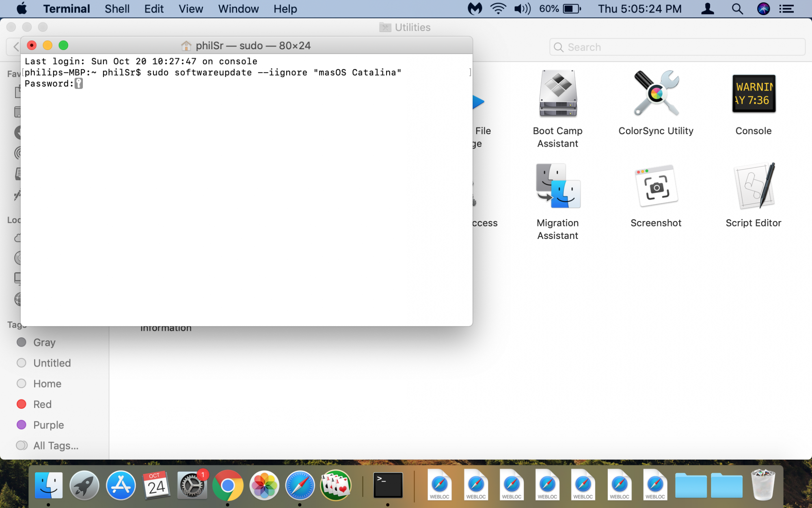The height and width of the screenshot is (508, 812).
Task: Open Solitaire card game in Dock
Action: coord(336,485)
